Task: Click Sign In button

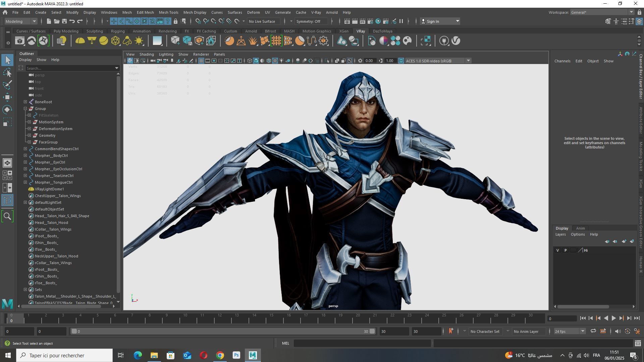Action: (x=440, y=21)
